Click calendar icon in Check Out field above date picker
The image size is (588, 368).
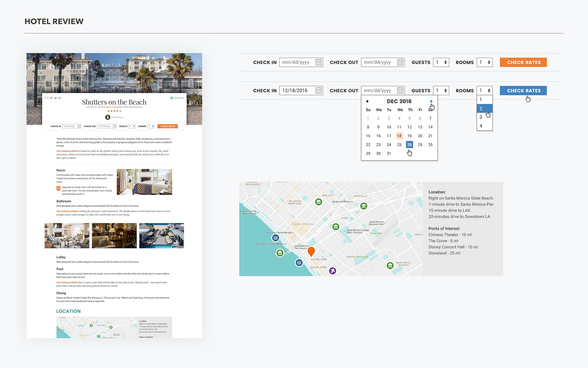(400, 90)
